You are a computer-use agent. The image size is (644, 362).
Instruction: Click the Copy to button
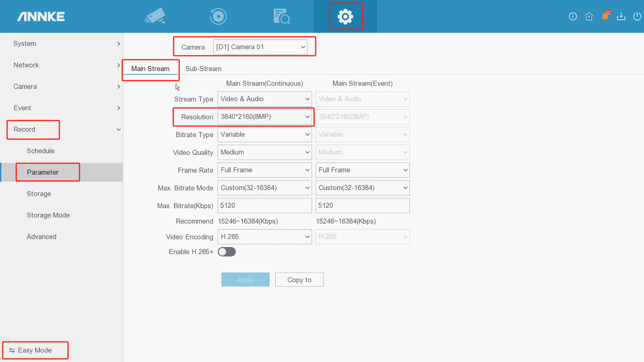coord(299,280)
